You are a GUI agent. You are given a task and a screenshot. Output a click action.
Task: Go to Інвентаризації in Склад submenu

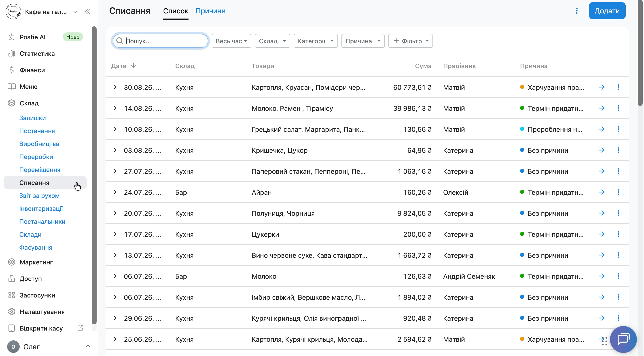pyautogui.click(x=41, y=208)
